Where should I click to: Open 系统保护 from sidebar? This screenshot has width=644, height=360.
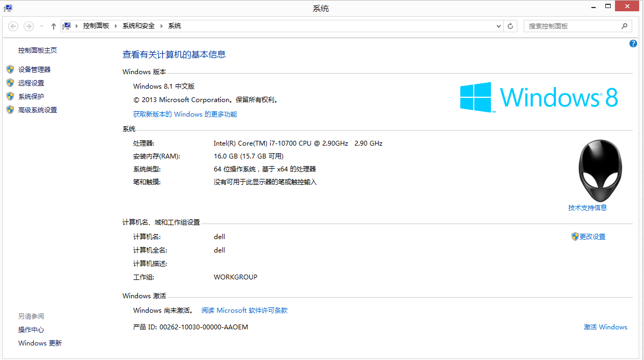tap(31, 97)
